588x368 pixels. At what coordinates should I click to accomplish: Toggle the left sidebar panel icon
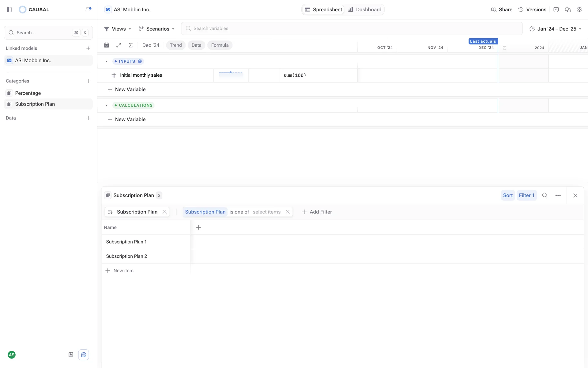pyautogui.click(x=9, y=10)
